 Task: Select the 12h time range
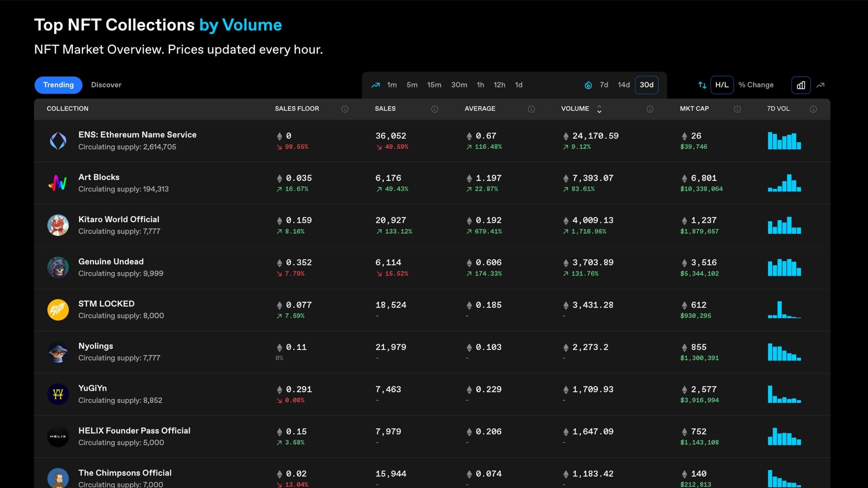500,85
